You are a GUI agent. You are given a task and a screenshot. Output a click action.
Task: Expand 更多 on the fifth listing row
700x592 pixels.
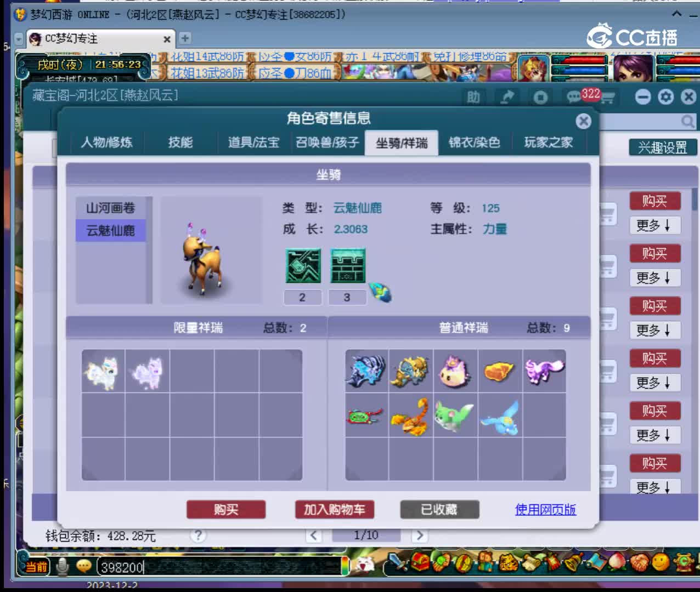tap(655, 435)
